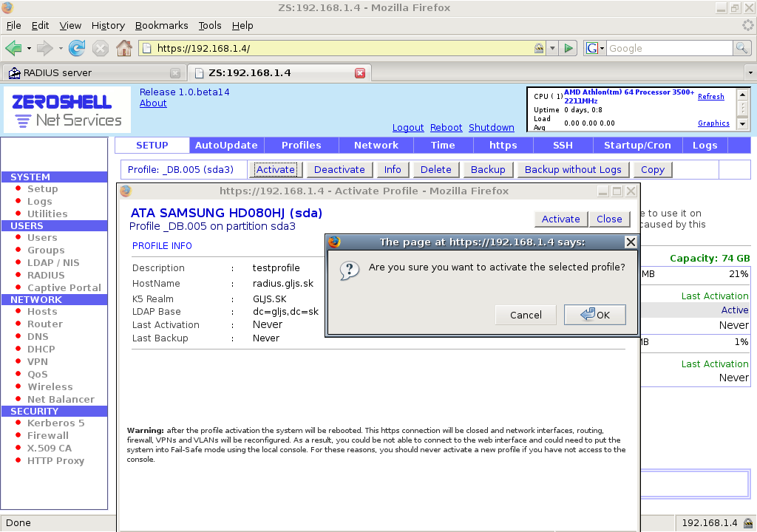Open the Bookmarks menu

(161, 26)
